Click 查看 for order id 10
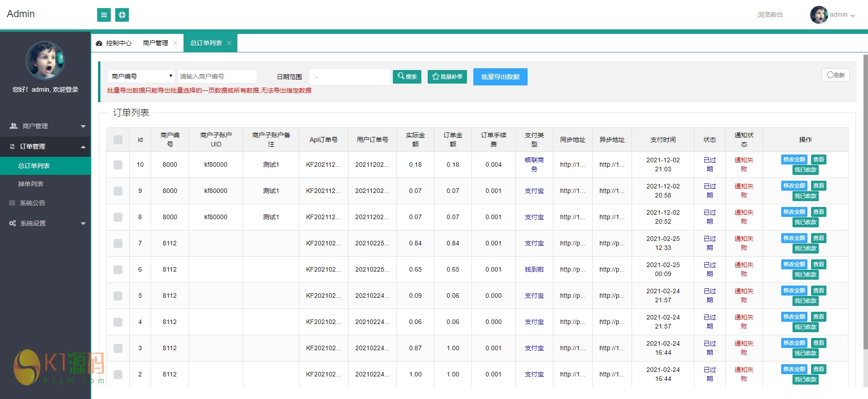This screenshot has height=399, width=868. pyautogui.click(x=818, y=160)
